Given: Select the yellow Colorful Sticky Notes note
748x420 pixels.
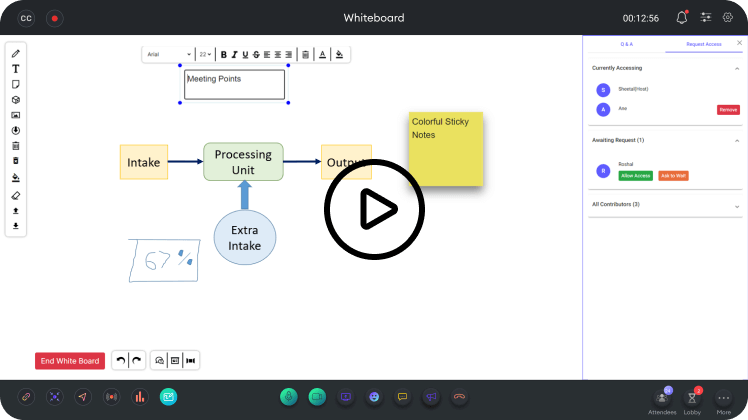Looking at the screenshot, I should [x=446, y=149].
